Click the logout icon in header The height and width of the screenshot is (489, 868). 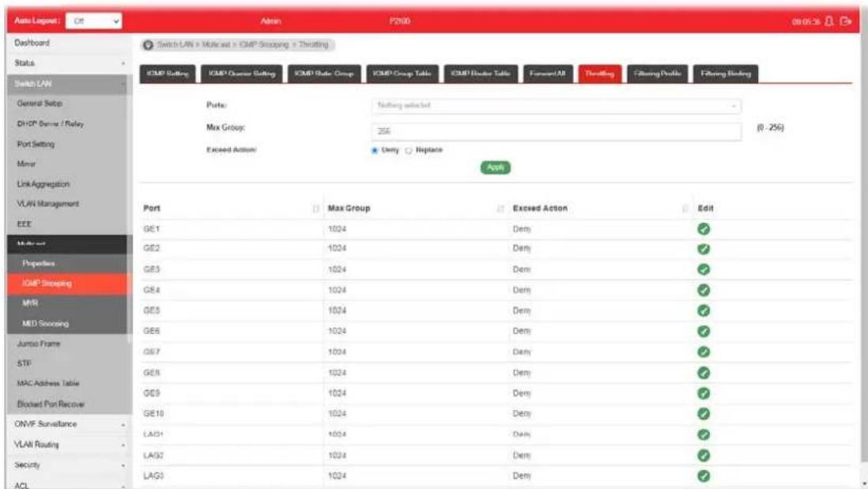pos(845,21)
